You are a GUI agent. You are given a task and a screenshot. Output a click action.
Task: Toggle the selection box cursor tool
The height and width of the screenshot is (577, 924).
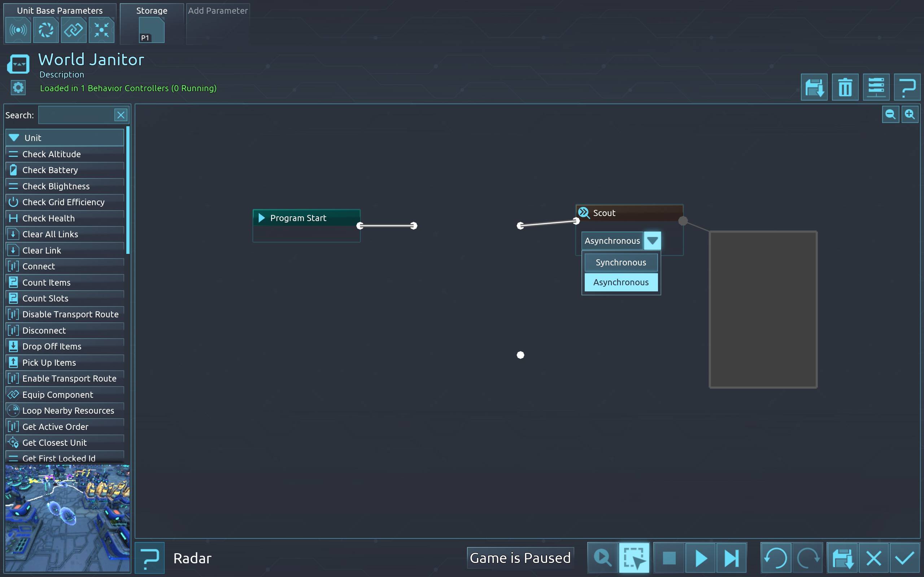(634, 558)
